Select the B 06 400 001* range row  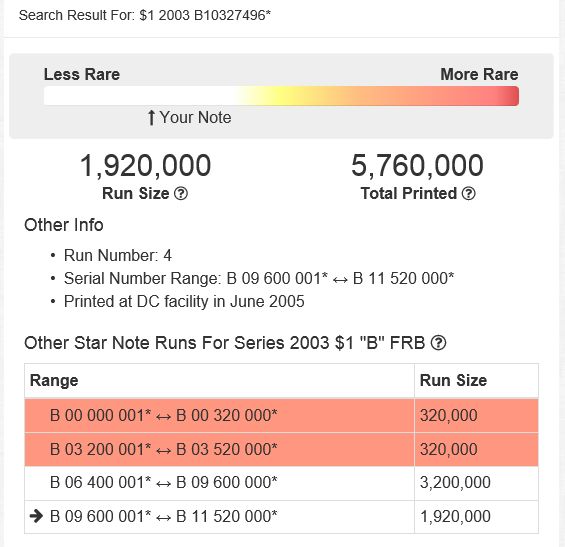click(281, 483)
